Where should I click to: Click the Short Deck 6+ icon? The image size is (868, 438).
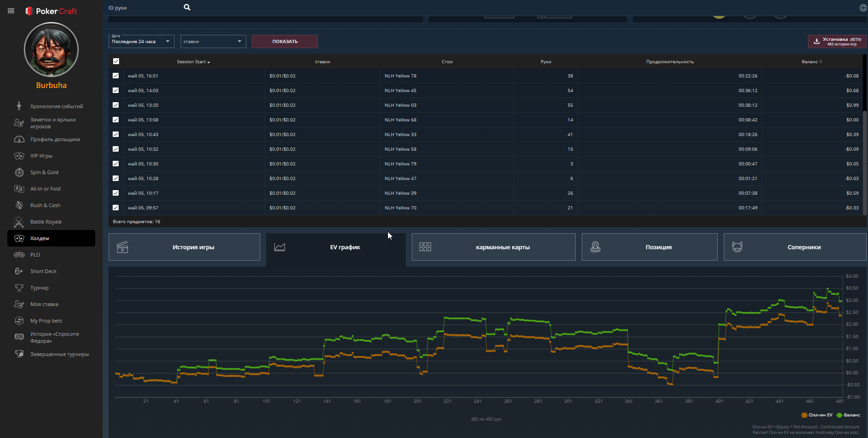19,271
